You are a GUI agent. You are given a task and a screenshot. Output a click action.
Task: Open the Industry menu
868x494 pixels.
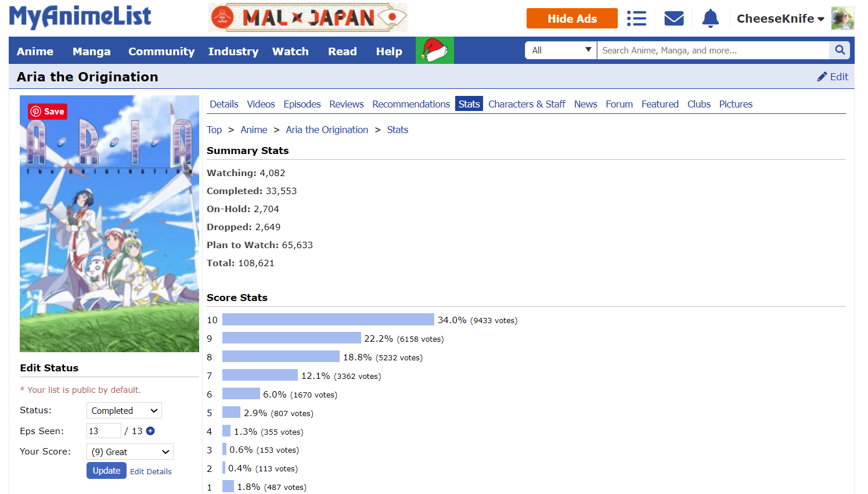233,51
